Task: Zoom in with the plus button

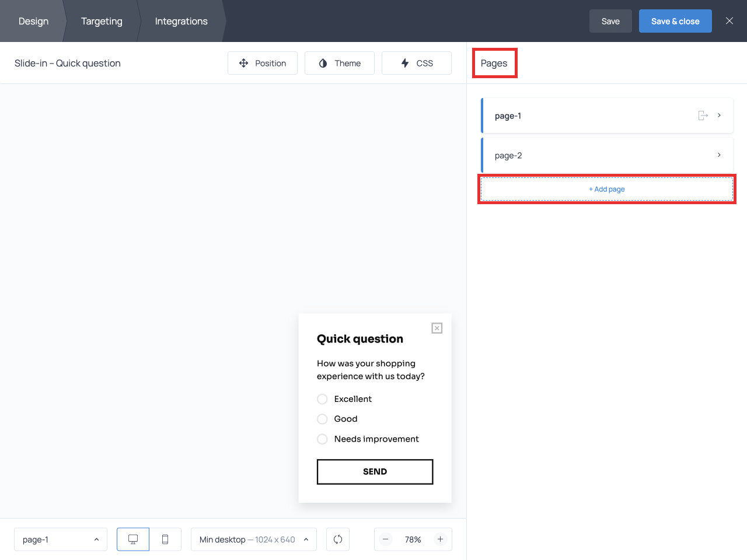Action: 441,540
